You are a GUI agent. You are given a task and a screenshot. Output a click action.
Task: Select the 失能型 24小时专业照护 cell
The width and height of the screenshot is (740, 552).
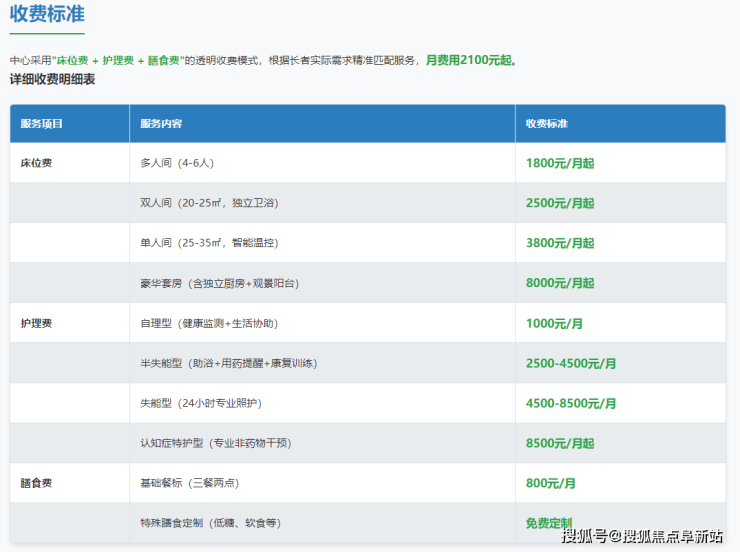pos(201,403)
